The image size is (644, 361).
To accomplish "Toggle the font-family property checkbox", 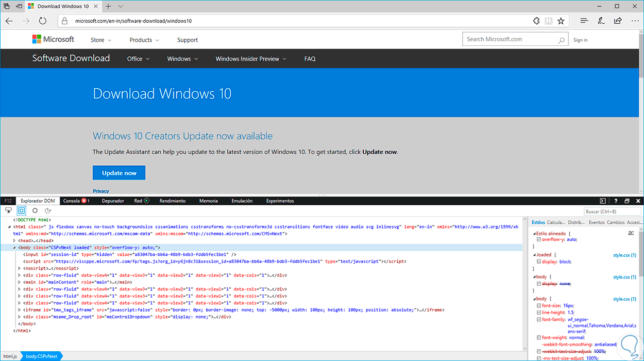I will [x=539, y=320].
